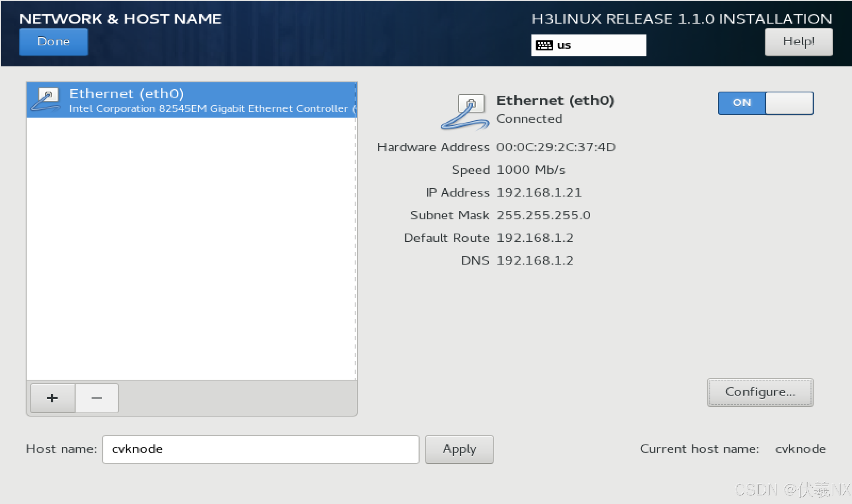
Task: Select the Ethernet (eth0) list entry
Action: click(x=191, y=100)
